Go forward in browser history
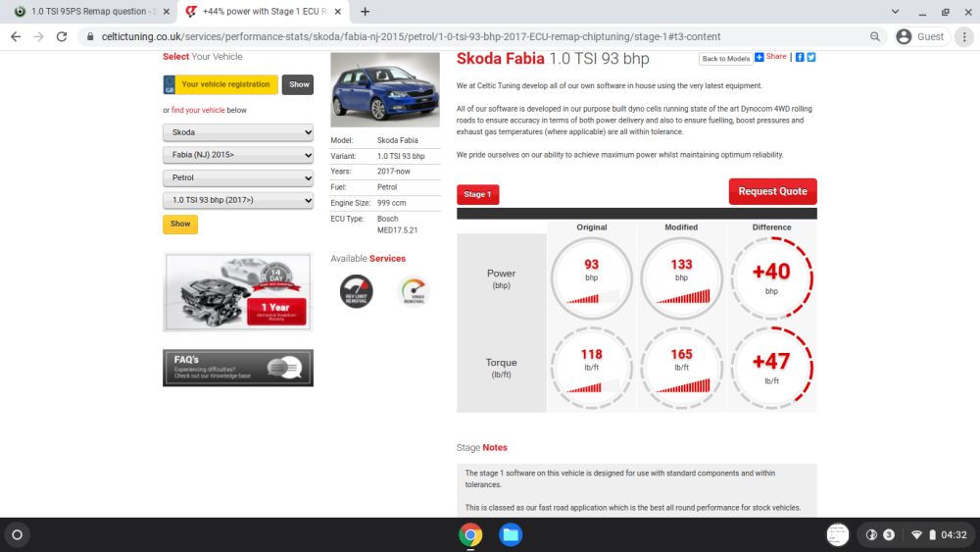Viewport: 980px width, 552px height. click(39, 37)
